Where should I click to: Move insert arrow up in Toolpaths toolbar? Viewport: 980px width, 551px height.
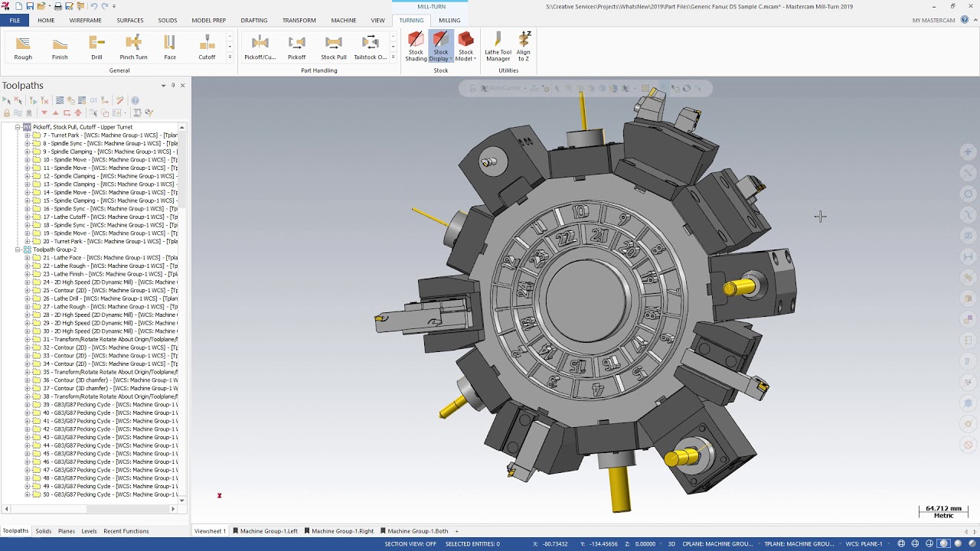point(55,112)
